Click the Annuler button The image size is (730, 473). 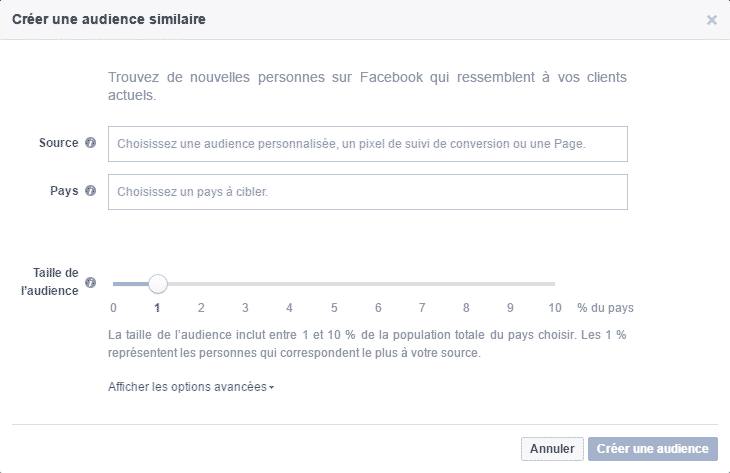[x=552, y=449]
